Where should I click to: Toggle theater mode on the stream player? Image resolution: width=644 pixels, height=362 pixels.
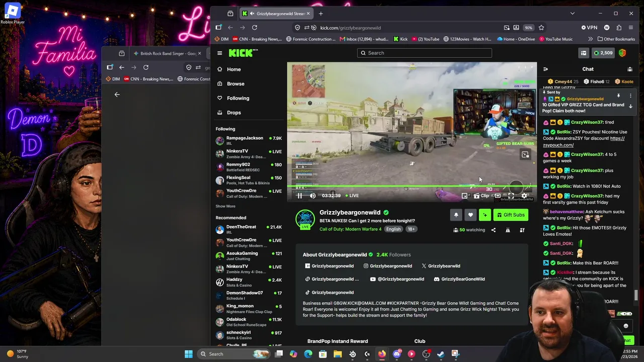(498, 196)
